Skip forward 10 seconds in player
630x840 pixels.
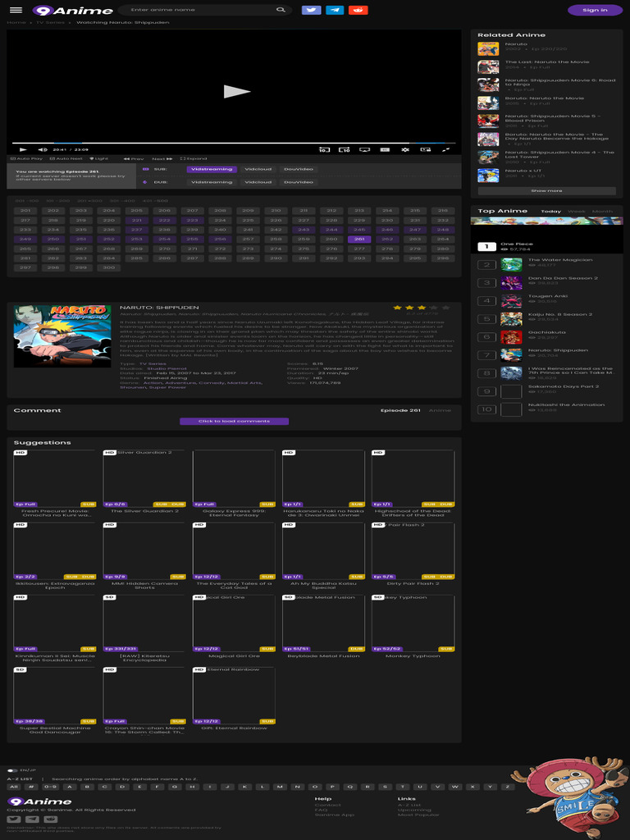tap(345, 150)
